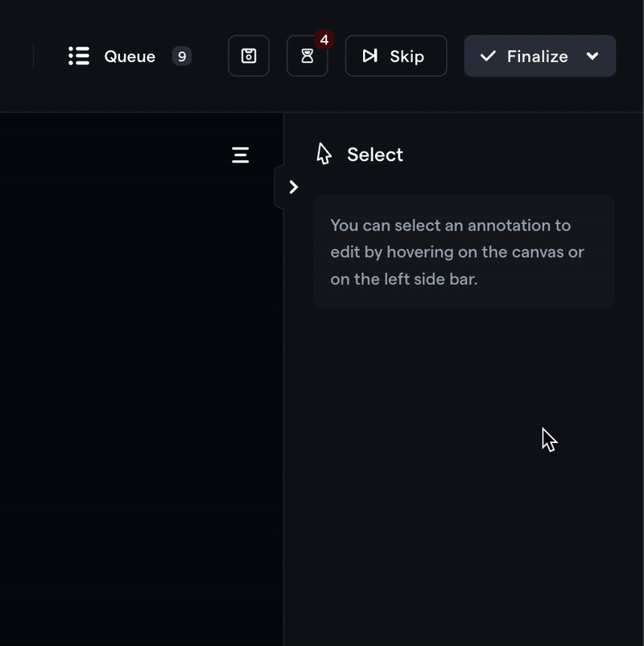Activate the Select cursor tool icon
This screenshot has width=644, height=646.
click(x=324, y=154)
